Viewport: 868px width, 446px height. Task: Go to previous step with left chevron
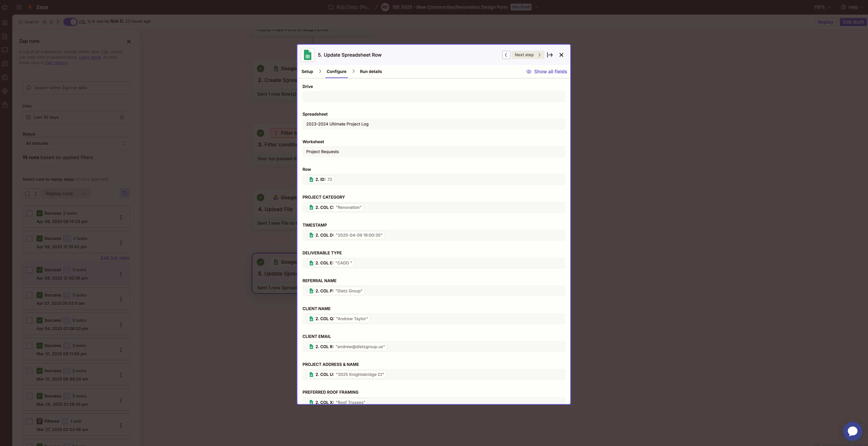pyautogui.click(x=506, y=55)
